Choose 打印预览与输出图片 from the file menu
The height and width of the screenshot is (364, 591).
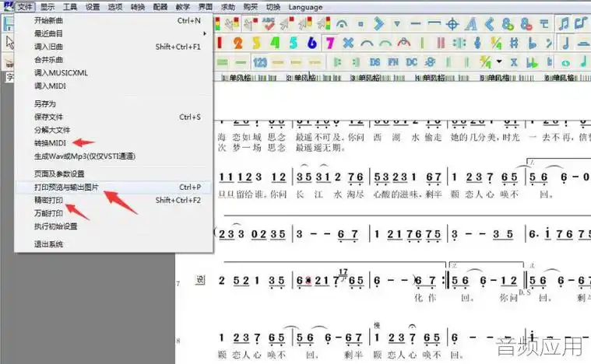click(66, 187)
